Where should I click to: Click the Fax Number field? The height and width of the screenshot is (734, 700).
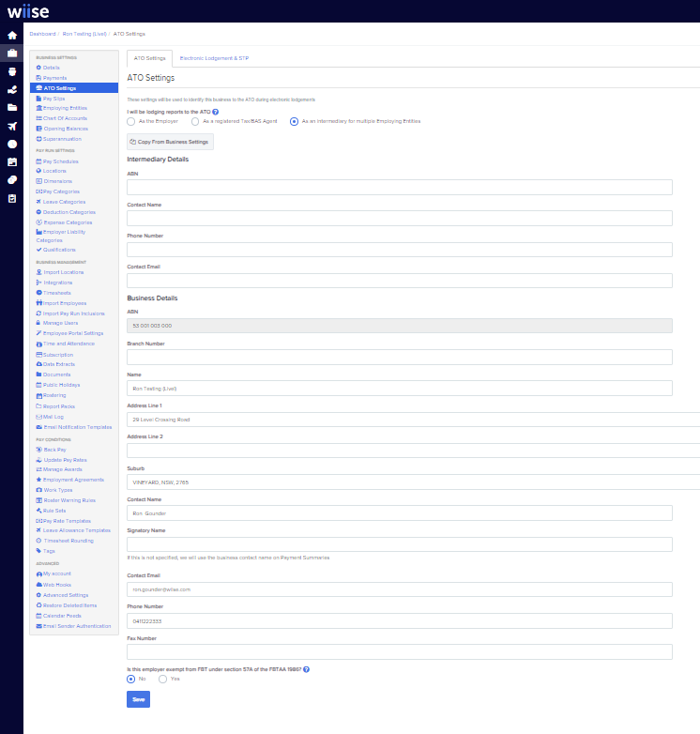pos(400,652)
